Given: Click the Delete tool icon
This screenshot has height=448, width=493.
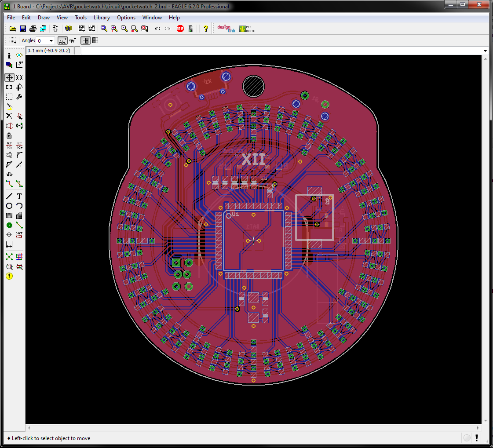Looking at the screenshot, I should 9,116.
